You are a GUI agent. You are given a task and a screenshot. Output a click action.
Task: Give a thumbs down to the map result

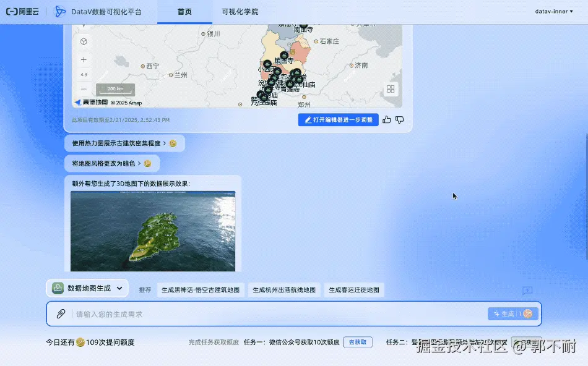tap(400, 120)
